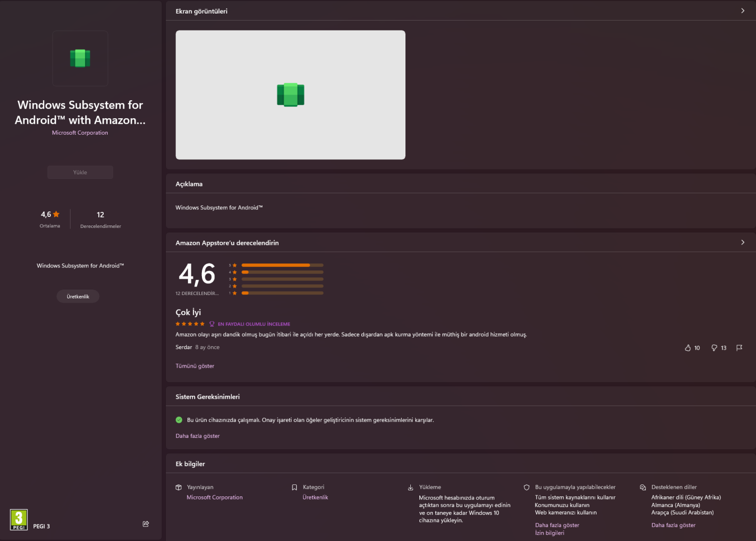Click the 1-star rating distribution bar
The image size is (756, 541).
coord(283,293)
